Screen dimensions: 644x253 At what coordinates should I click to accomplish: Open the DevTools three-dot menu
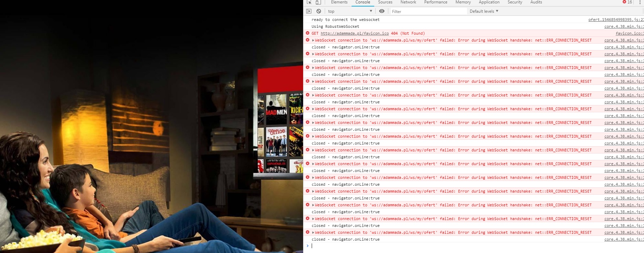(x=640, y=2)
